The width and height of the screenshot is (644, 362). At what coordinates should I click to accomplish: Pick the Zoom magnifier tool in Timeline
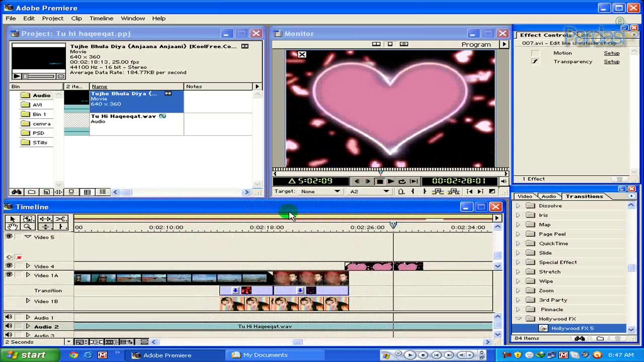[x=29, y=227]
